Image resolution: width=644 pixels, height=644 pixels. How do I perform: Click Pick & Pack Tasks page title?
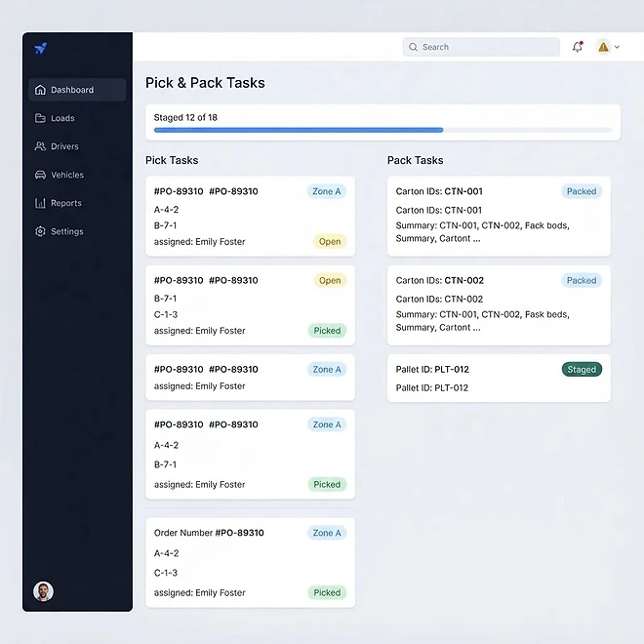click(x=205, y=83)
